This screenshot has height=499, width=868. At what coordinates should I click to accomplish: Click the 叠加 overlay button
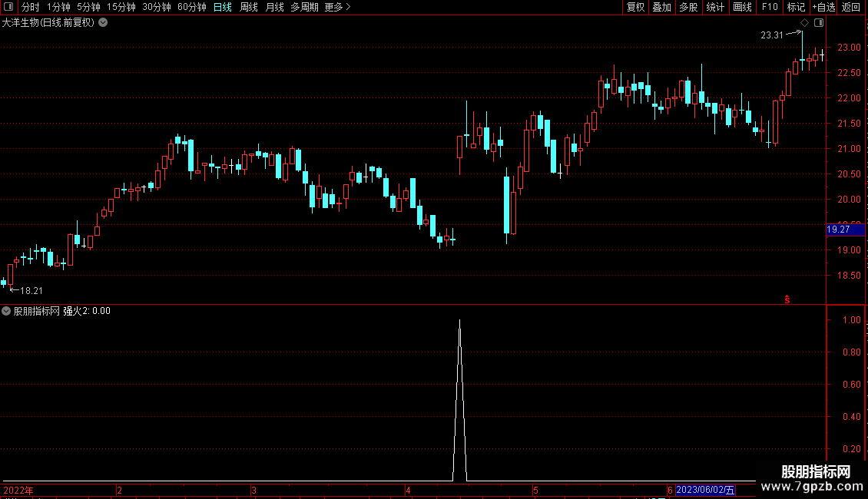pos(662,7)
